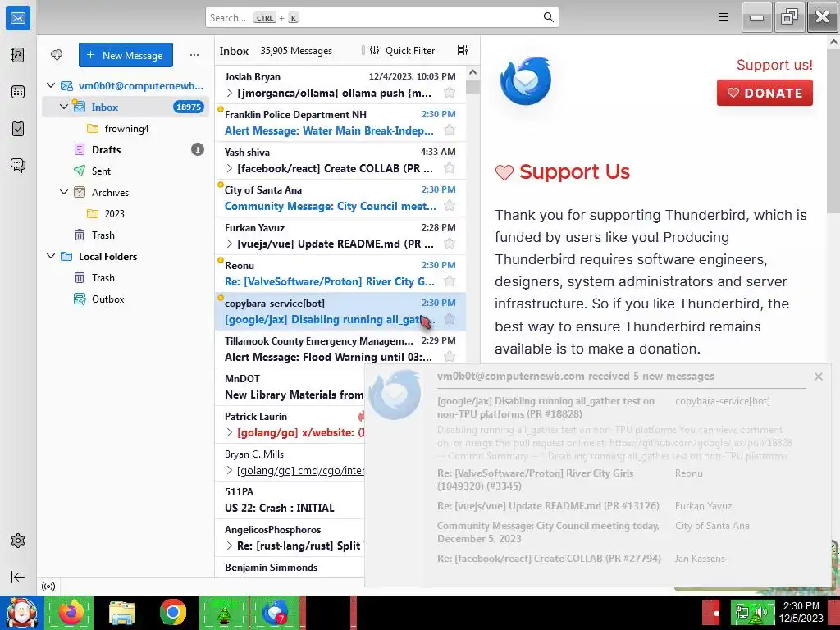Open the Chat space
The width and height of the screenshot is (840, 630).
click(x=18, y=165)
